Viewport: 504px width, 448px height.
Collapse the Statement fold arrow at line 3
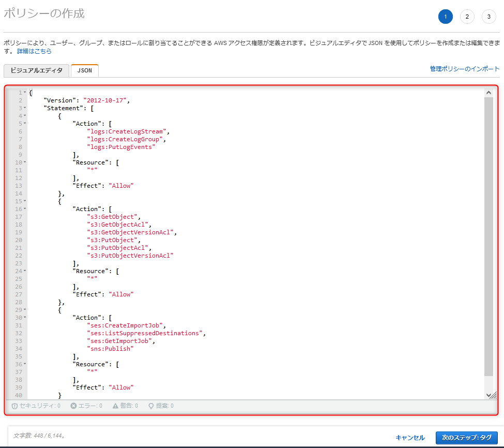tap(25, 108)
